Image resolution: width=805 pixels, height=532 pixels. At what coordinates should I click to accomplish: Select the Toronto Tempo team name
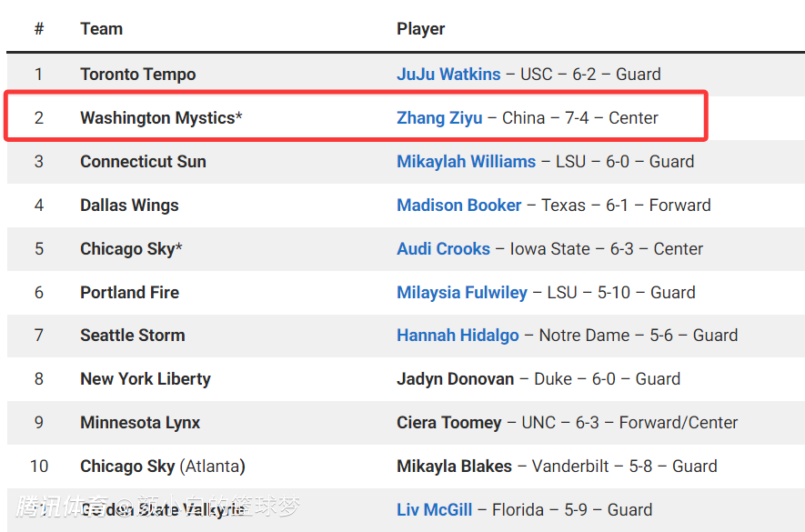coord(137,75)
